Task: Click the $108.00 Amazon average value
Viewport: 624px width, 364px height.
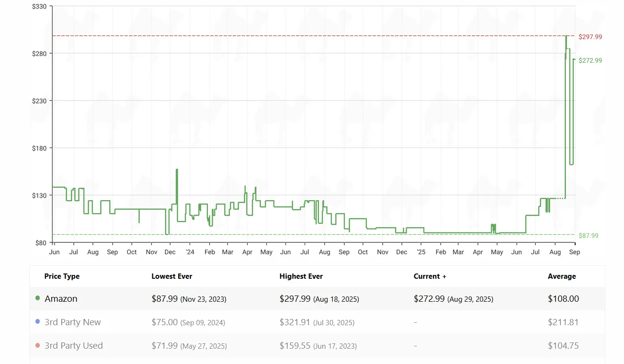Action: point(563,298)
